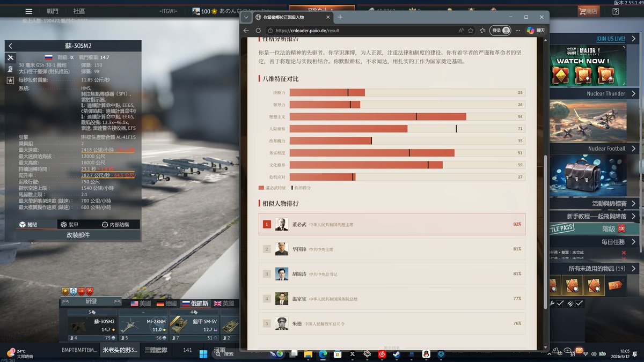This screenshot has height=362, width=644.
Task: Click the 登录 sign-in button in browser
Action: (x=500, y=31)
